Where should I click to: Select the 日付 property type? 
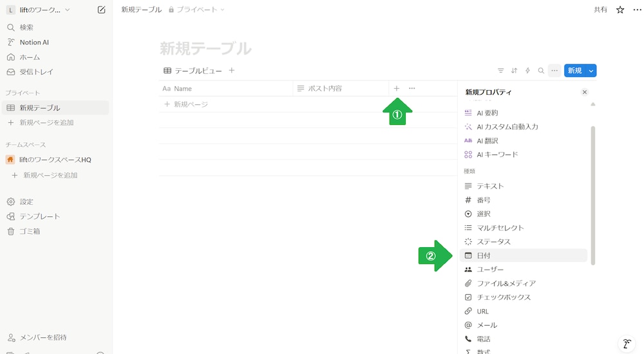[x=523, y=256]
